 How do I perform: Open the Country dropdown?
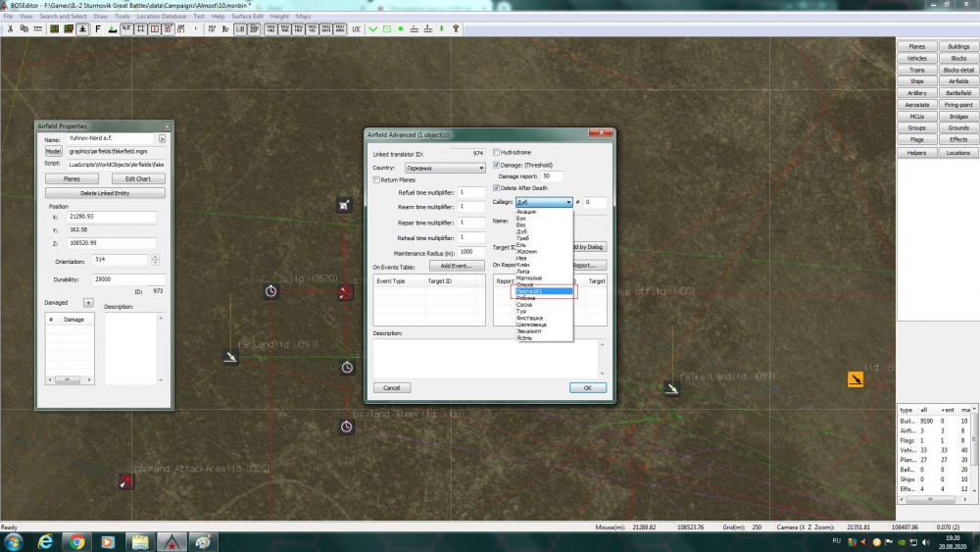tap(447, 168)
